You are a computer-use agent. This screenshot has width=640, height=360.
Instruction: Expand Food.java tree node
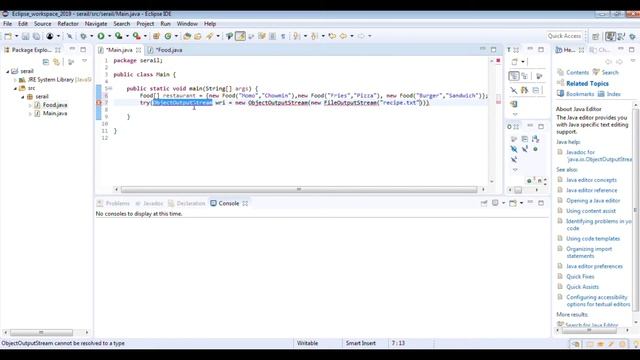point(30,105)
